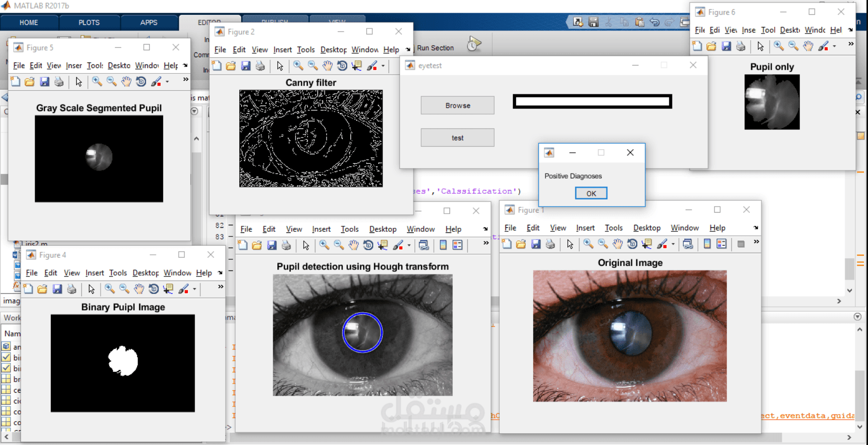Click Print icon in Figure 2 toolbar
This screenshot has height=445, width=868.
point(260,66)
